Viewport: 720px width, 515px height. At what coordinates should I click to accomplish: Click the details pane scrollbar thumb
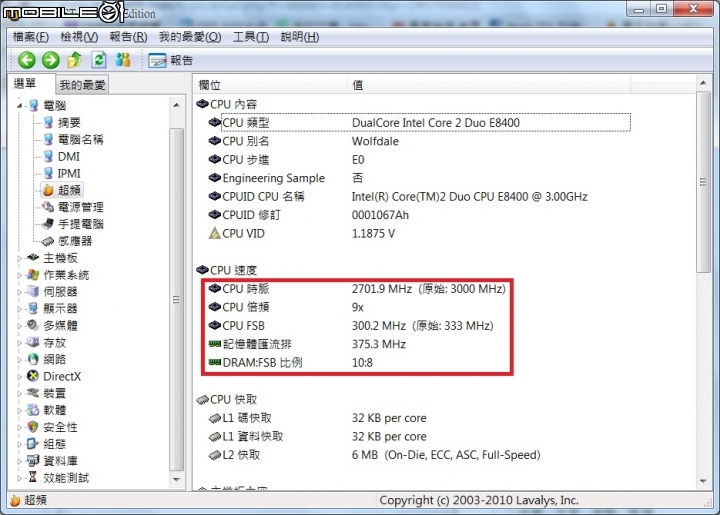pyautogui.click(x=703, y=182)
